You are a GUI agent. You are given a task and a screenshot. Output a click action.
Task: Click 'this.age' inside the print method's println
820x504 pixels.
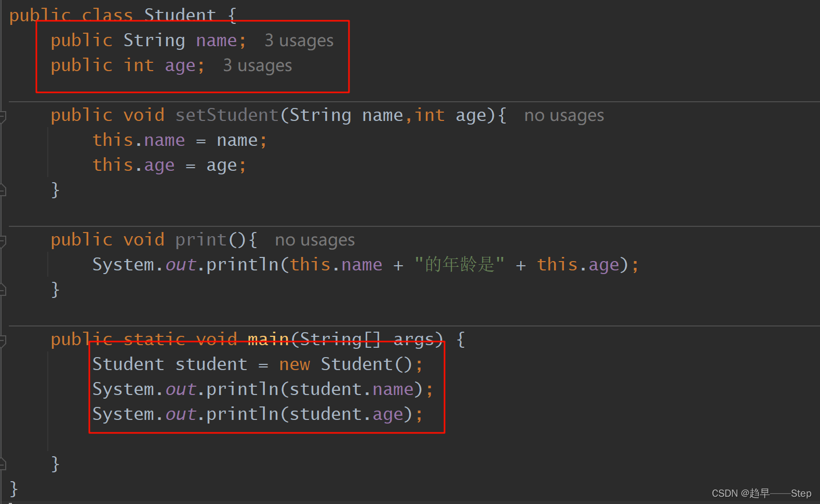click(x=578, y=265)
